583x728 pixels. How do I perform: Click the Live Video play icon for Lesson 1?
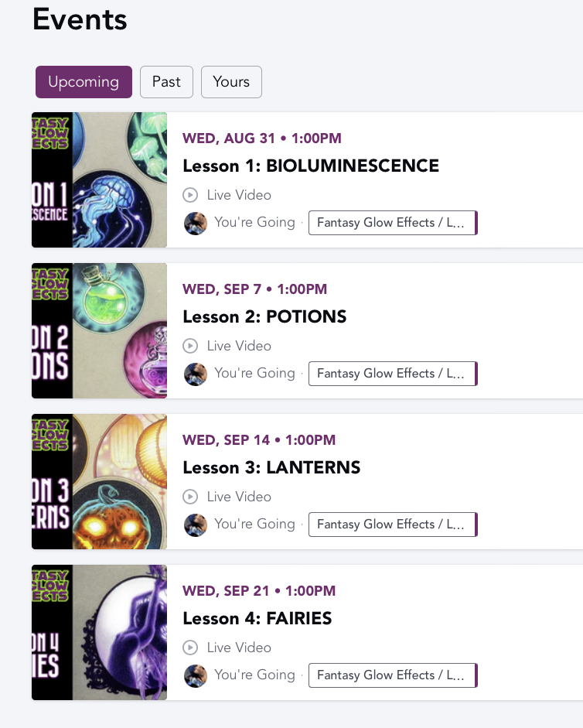coord(190,195)
